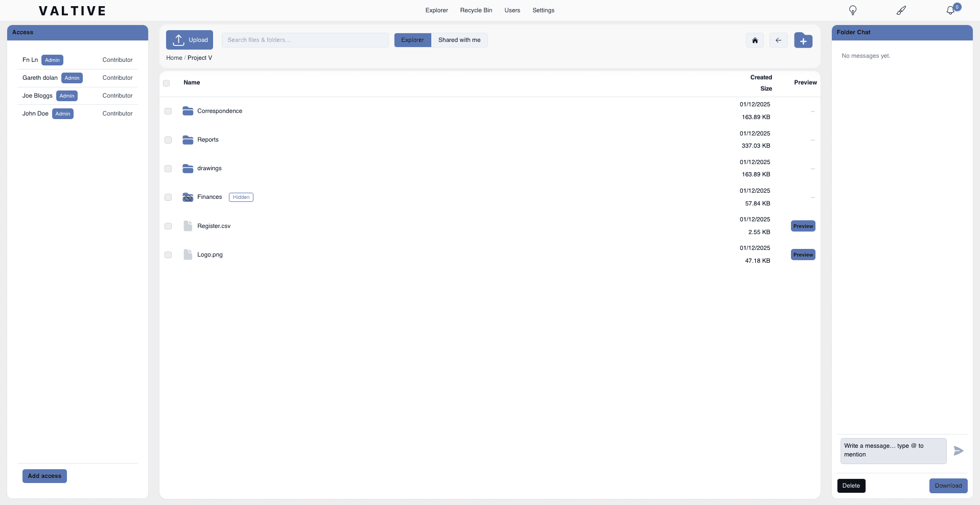Open the Settings menu item
Image resolution: width=980 pixels, height=505 pixels.
(x=543, y=10)
